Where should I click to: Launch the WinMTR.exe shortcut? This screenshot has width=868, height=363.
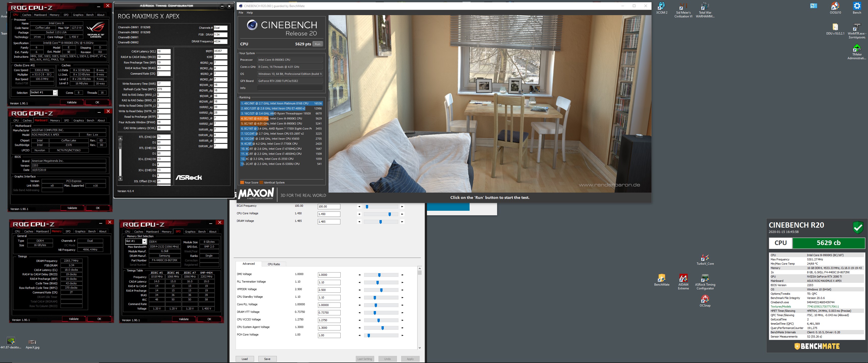857,31
